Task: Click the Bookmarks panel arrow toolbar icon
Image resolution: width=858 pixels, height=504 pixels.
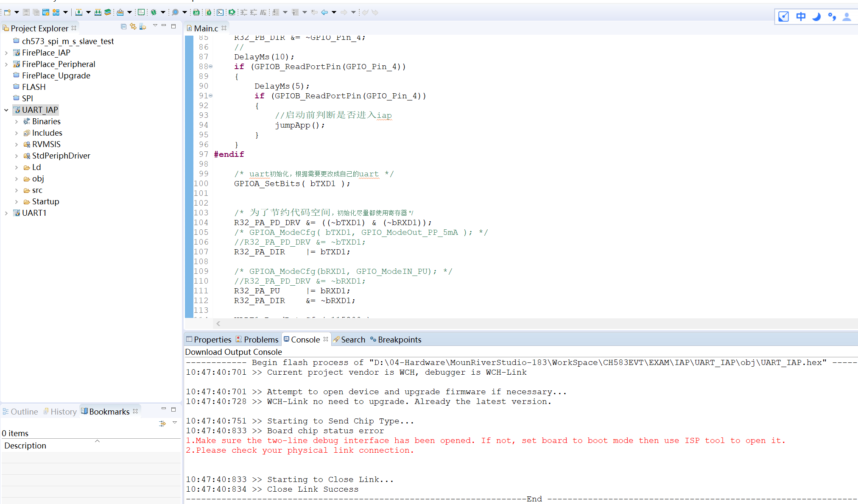Action: coord(162,423)
